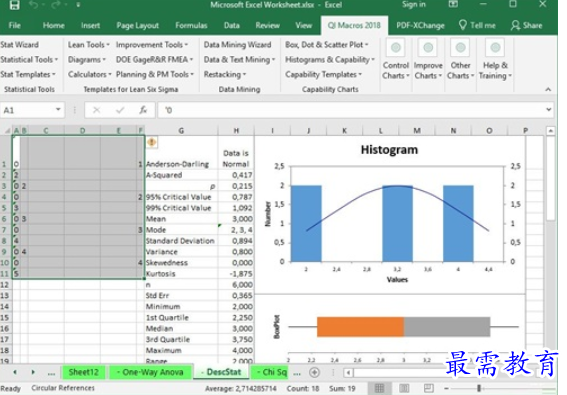Screen dimensions: 567x395
Task: Open the Formulas tab
Action: [x=191, y=25]
